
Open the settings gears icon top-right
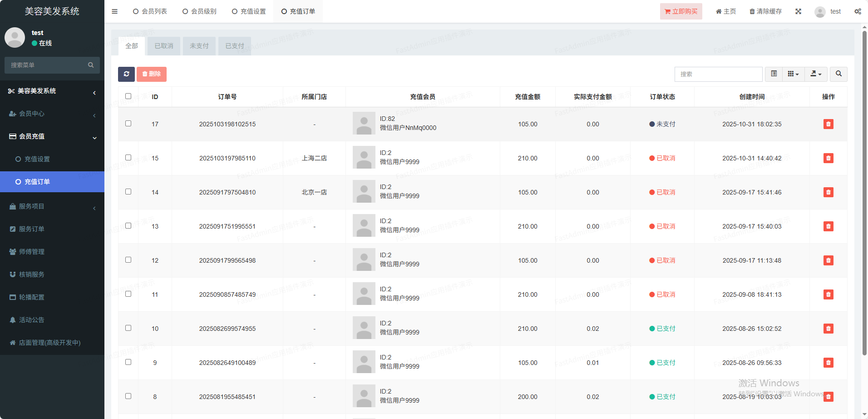[x=858, y=11]
